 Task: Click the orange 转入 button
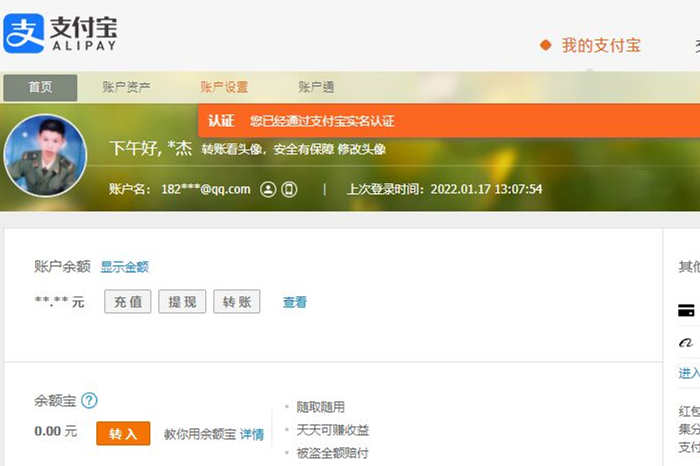click(123, 433)
